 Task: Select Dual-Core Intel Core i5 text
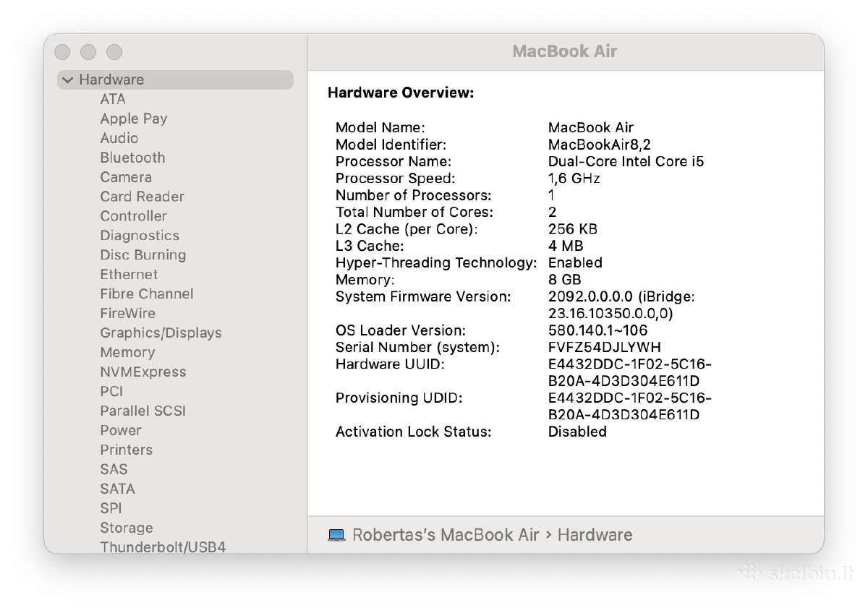tap(626, 161)
